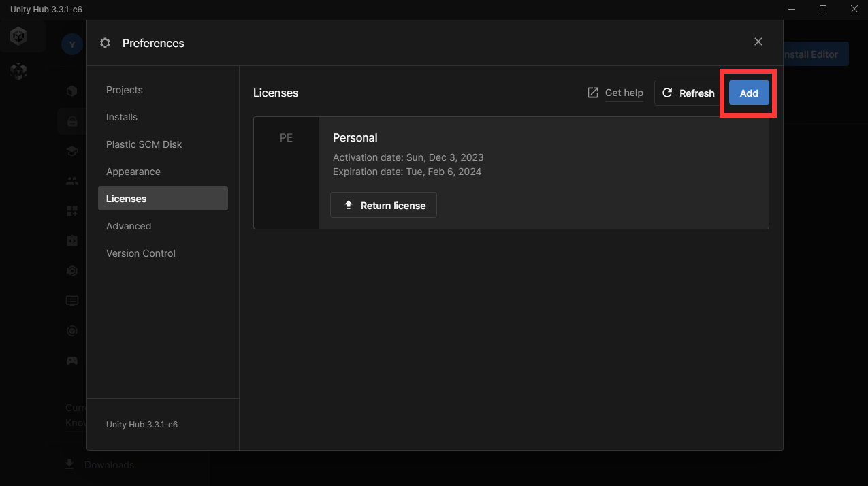Go to Plastic SCM Disk settings

point(144,144)
